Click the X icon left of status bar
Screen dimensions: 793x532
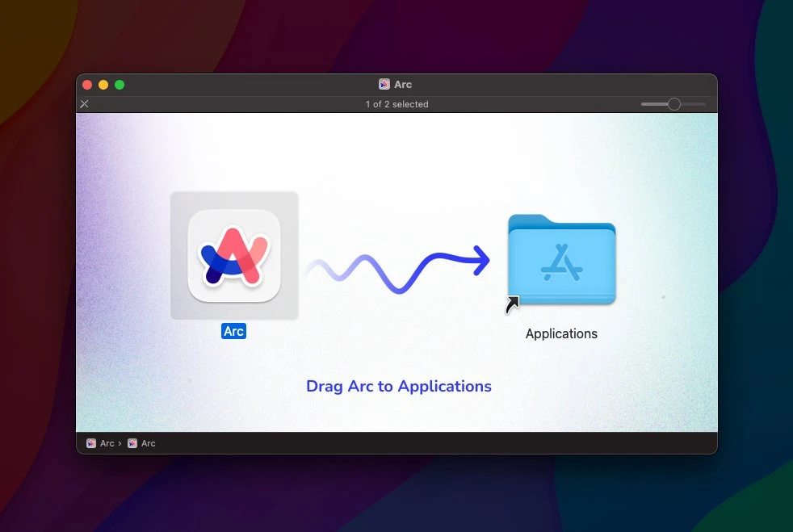[x=84, y=104]
